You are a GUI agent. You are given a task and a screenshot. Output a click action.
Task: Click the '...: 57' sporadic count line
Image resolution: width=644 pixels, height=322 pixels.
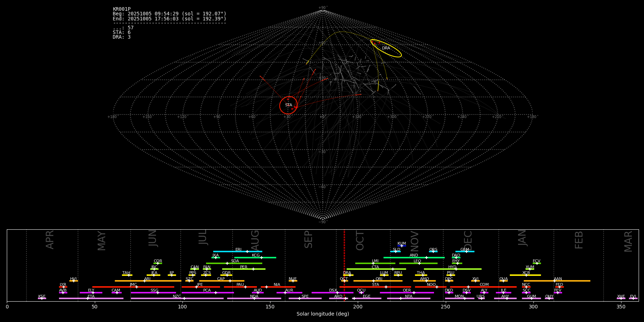(123, 28)
